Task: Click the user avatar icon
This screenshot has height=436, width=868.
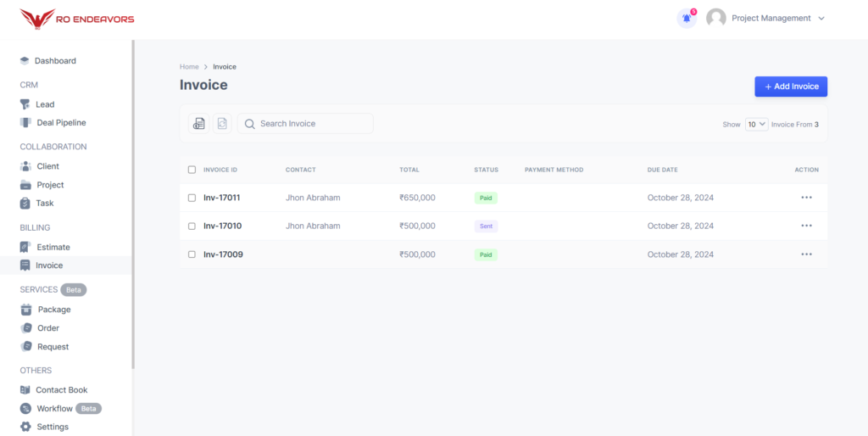Action: click(x=716, y=19)
